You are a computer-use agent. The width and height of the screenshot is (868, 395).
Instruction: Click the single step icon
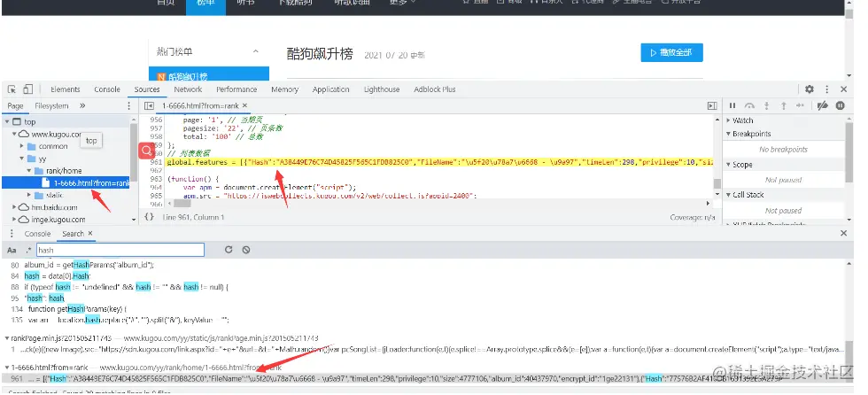(x=800, y=105)
